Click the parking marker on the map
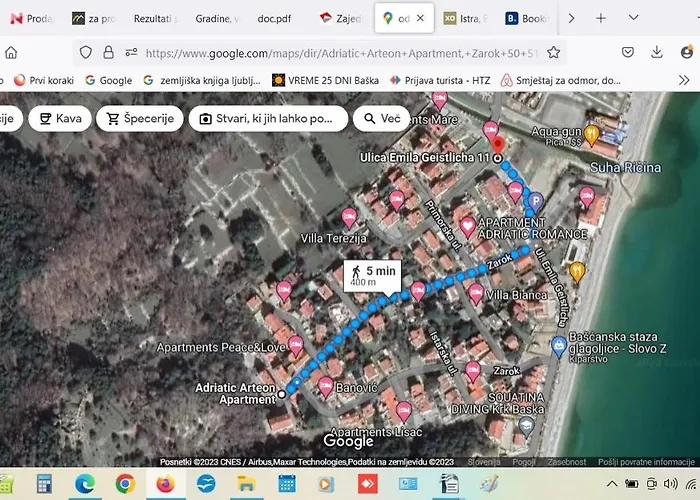Screen dimensions: 700x500 pyautogui.click(x=535, y=201)
